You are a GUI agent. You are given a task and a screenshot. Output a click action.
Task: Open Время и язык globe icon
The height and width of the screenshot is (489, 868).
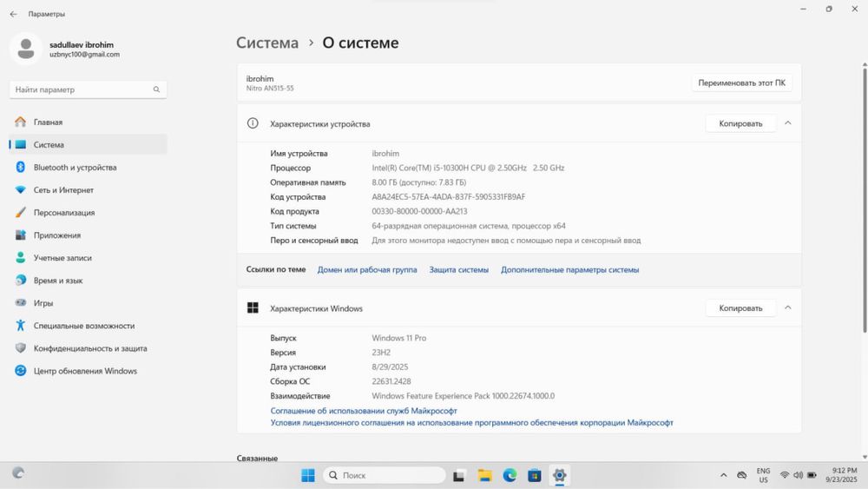(x=21, y=281)
